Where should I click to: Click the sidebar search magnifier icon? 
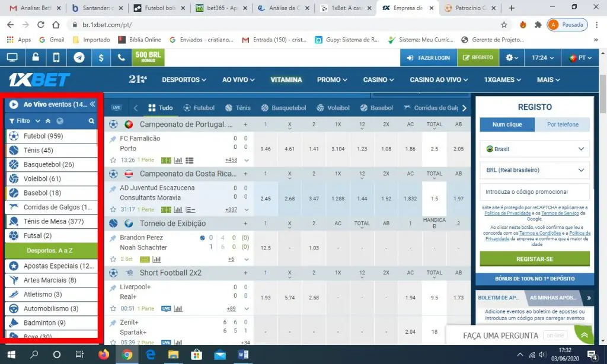(x=91, y=121)
